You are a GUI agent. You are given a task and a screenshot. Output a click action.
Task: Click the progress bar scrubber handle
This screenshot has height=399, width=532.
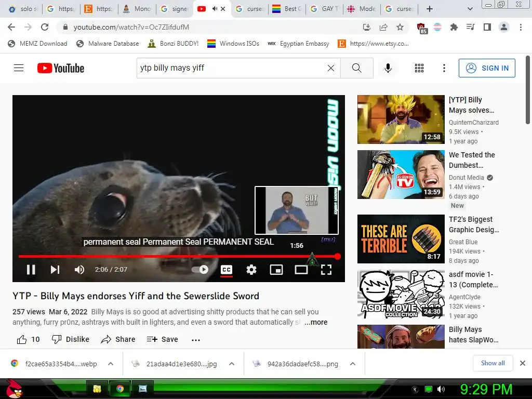click(337, 257)
